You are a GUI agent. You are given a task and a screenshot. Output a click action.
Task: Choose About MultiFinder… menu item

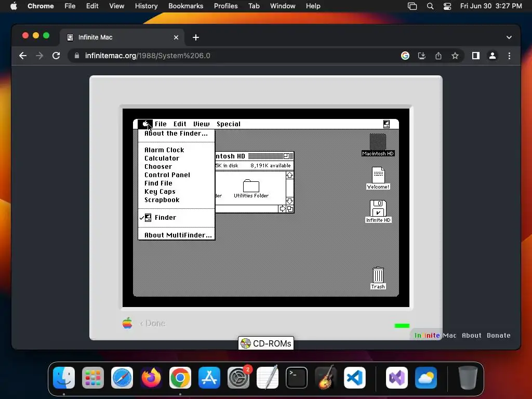point(176,235)
